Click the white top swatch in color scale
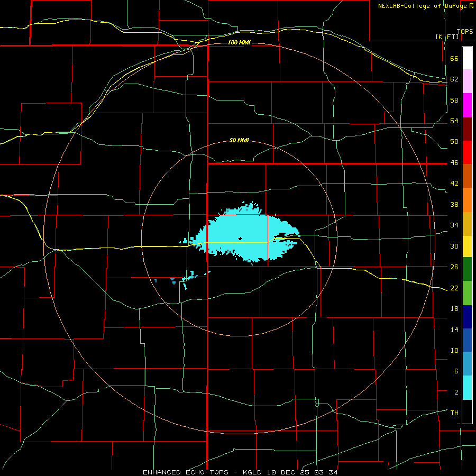 click(467, 58)
